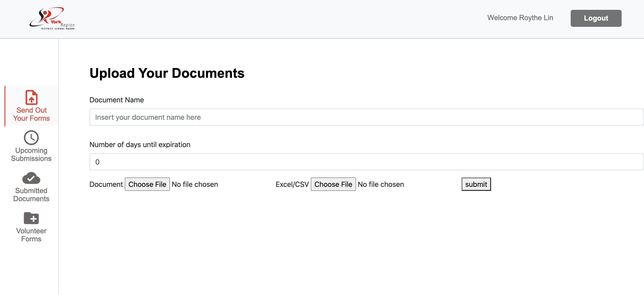Screen dimensions: 644x295
Task: Click the York Region District School Board logo
Action: point(52,19)
